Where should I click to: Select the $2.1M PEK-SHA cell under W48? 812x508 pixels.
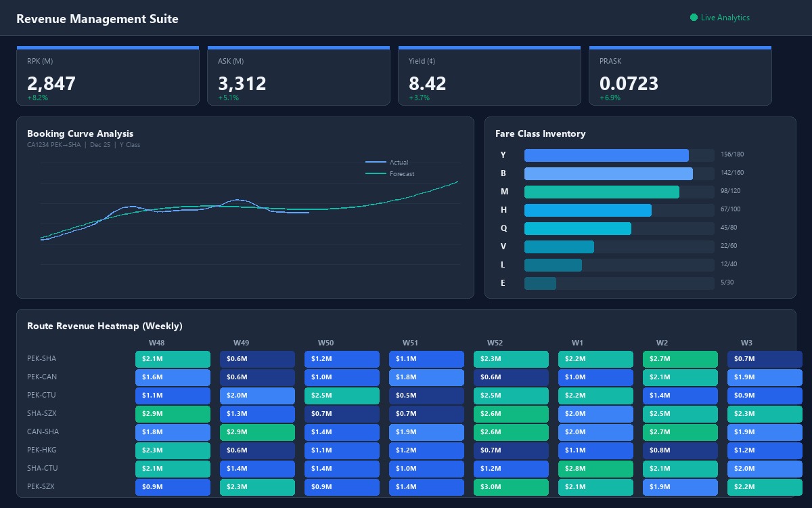(x=173, y=358)
